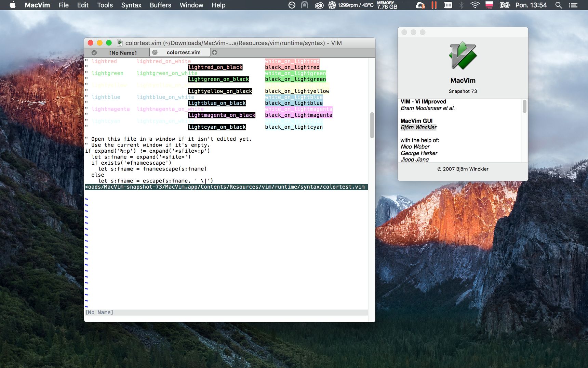Switch to the colortest.vim tab
This screenshot has height=368, width=588.
coord(184,52)
